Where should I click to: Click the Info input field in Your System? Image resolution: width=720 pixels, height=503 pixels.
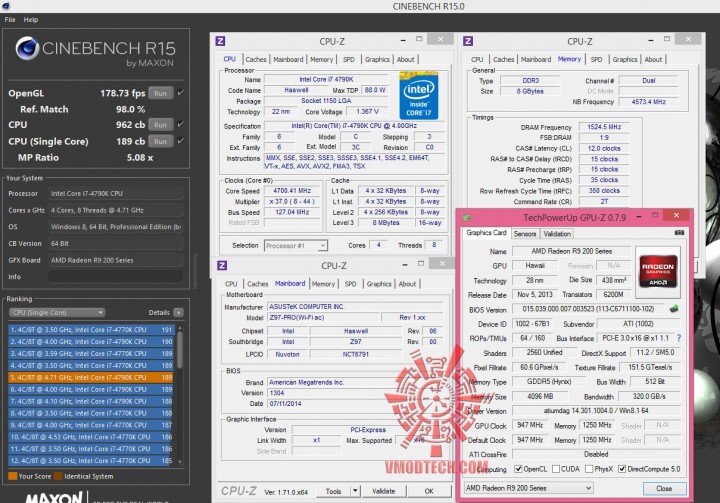[x=115, y=277]
